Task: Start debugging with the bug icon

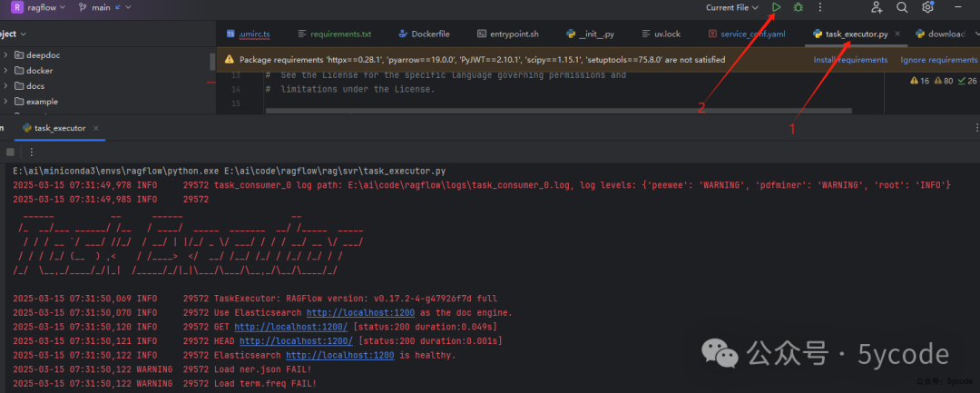Action: [799, 7]
